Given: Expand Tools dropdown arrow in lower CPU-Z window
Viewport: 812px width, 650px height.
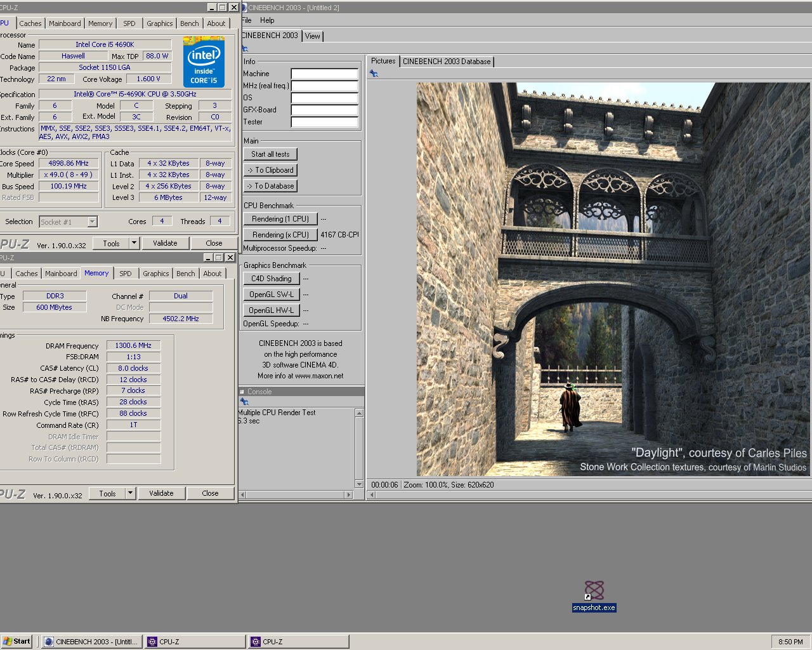Looking at the screenshot, I should (130, 493).
